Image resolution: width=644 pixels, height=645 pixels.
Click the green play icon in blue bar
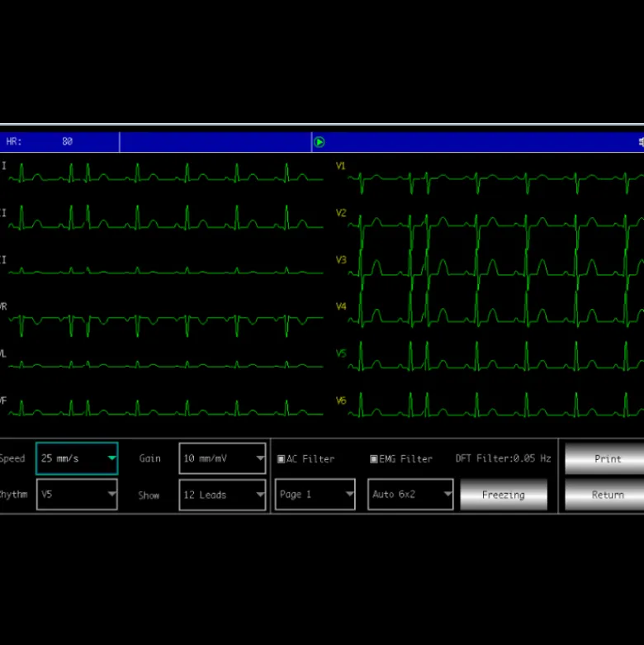point(320,142)
